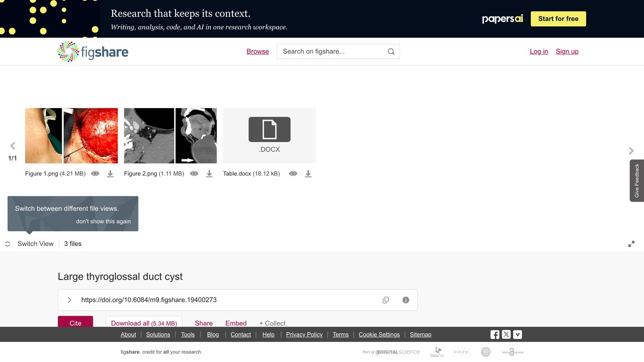This screenshot has height=362, width=644.
Task: Go to previous file page arrow
Action: point(13,146)
